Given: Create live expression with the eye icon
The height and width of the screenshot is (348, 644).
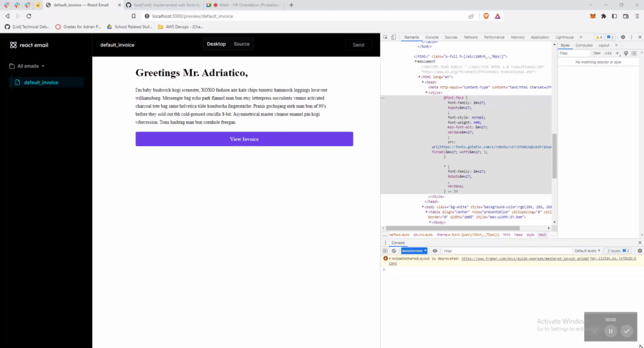Looking at the screenshot, I should [x=435, y=251].
